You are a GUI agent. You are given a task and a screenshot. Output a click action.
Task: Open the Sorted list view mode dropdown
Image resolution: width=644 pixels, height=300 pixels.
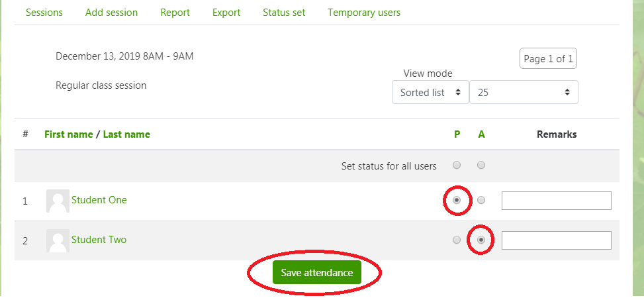(430, 93)
